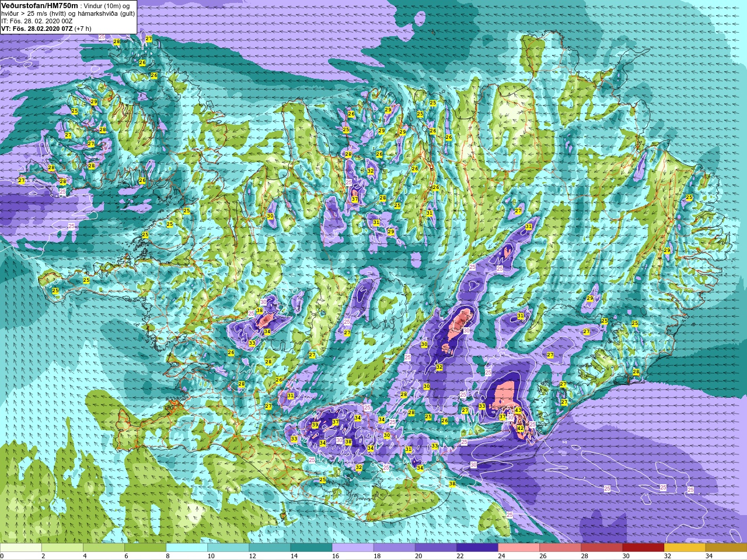Click the legend scale number 24

click(501, 556)
